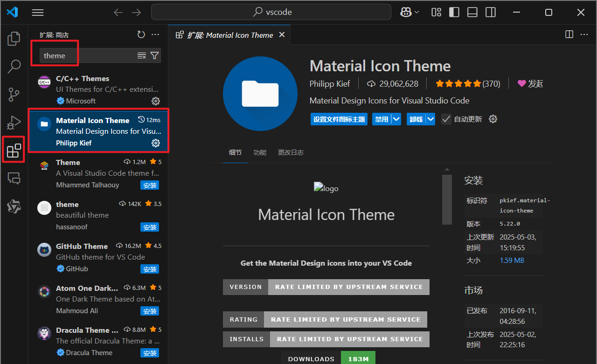
Task: Click the VS Code logo icon
Action: pos(13,13)
